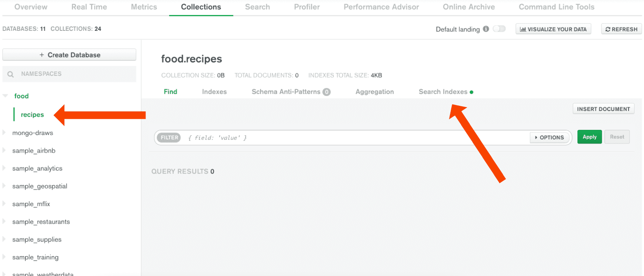This screenshot has height=276, width=644.
Task: Click the Schema Anti-Patterns count badge
Action: (x=327, y=92)
